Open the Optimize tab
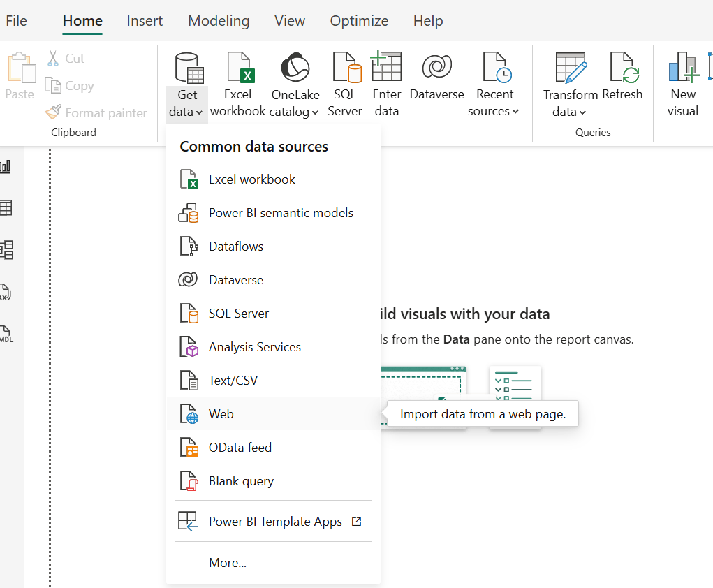This screenshot has width=713, height=588. 359,21
